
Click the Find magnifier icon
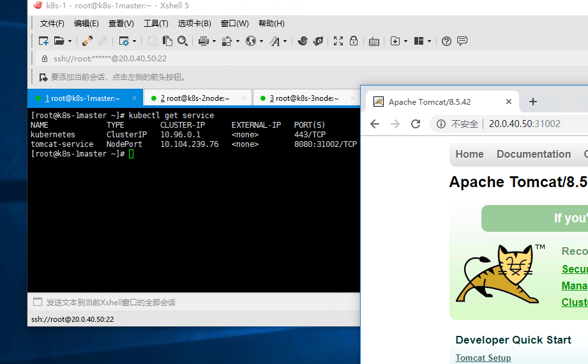[183, 41]
